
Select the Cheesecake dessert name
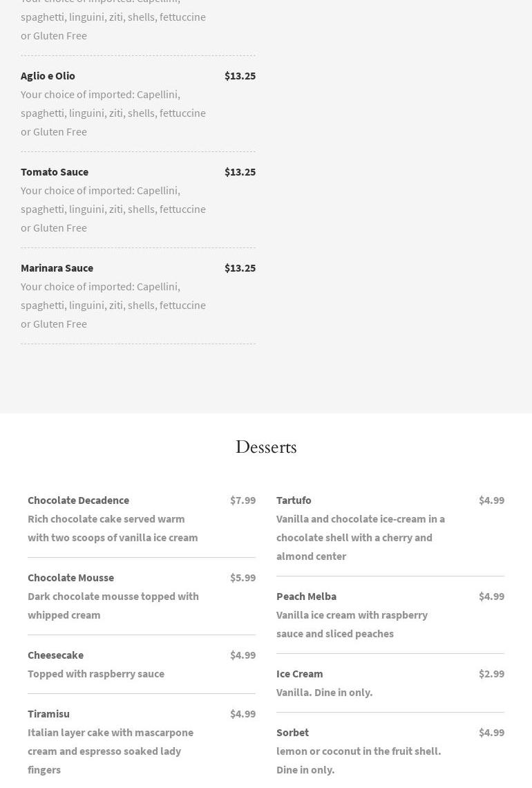[x=55, y=655]
